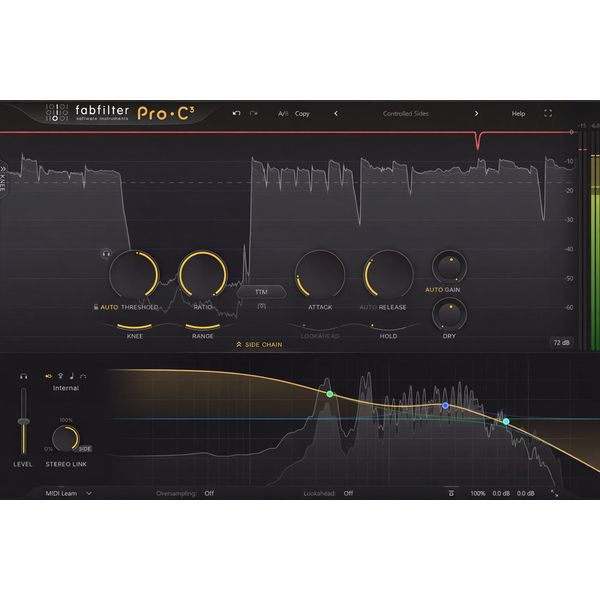Toggle the A/B state switch
Image resolution: width=600 pixels, height=600 pixels.
[x=283, y=114]
